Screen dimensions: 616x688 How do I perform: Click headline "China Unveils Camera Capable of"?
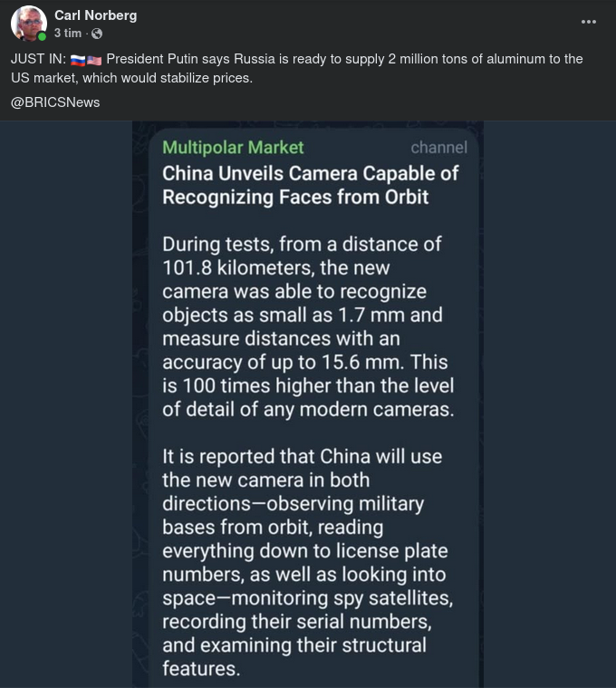point(310,173)
